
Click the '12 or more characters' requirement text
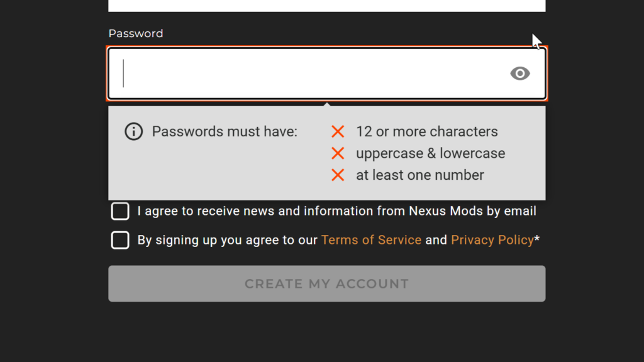pos(426,131)
